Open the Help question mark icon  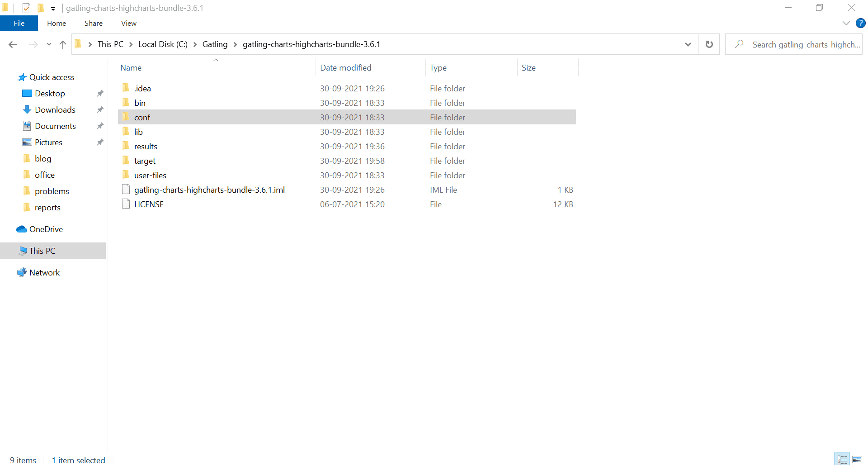(x=860, y=23)
